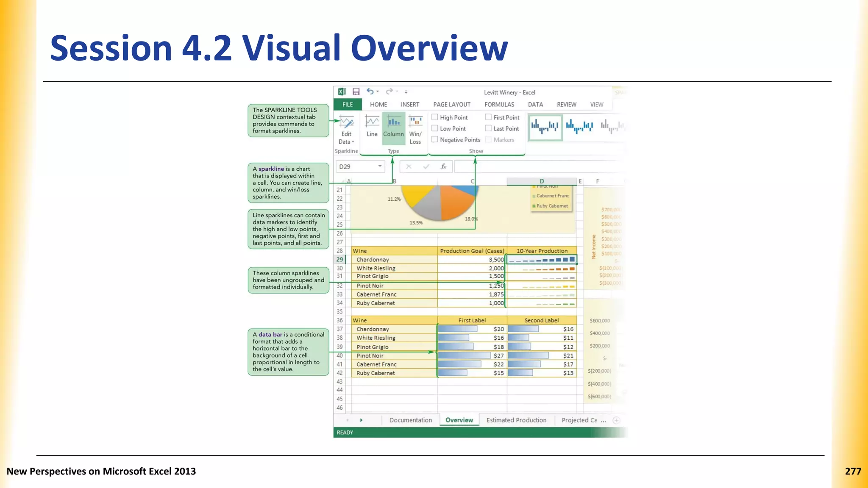Click the Second Label header cell
Viewport: 868px width, 488px height.
click(542, 320)
